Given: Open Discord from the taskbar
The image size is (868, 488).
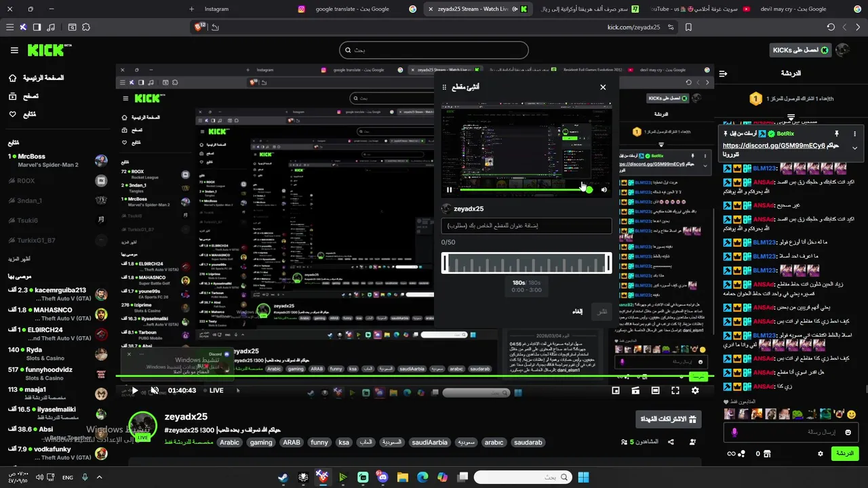Looking at the screenshot, I should (383, 477).
